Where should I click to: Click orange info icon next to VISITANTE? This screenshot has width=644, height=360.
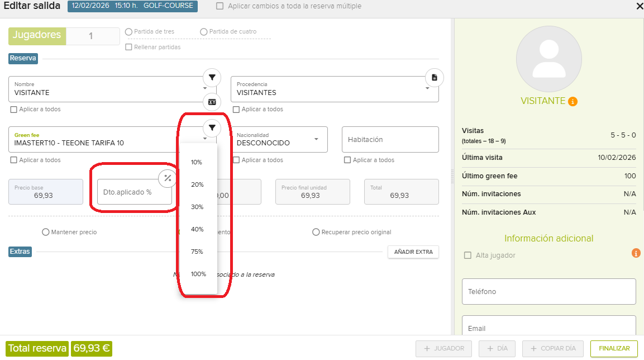573,102
